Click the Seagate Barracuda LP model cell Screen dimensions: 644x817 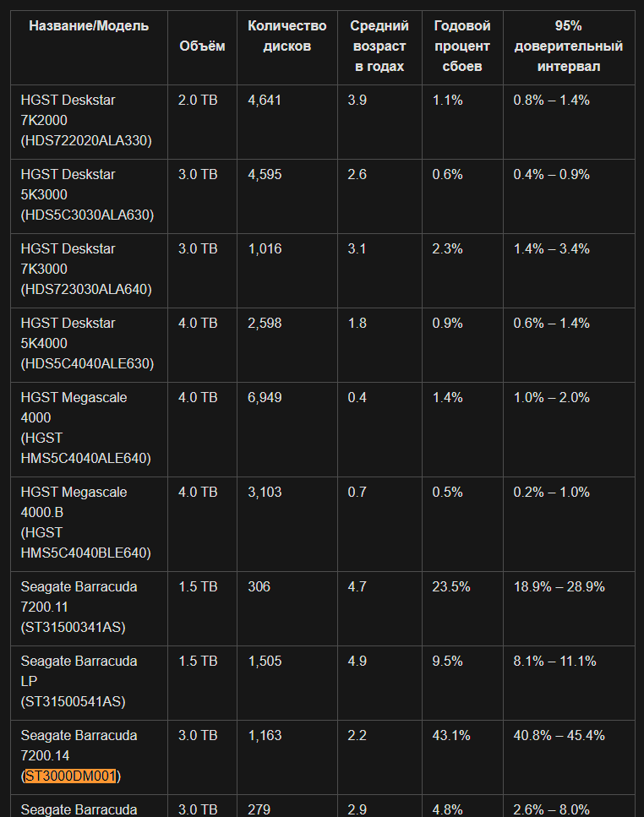[x=79, y=681]
